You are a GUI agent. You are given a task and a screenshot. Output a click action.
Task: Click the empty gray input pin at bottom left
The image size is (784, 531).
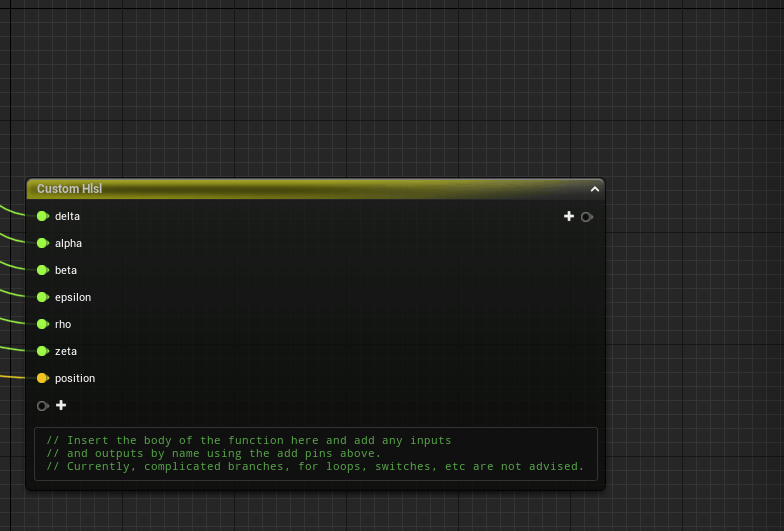42,406
